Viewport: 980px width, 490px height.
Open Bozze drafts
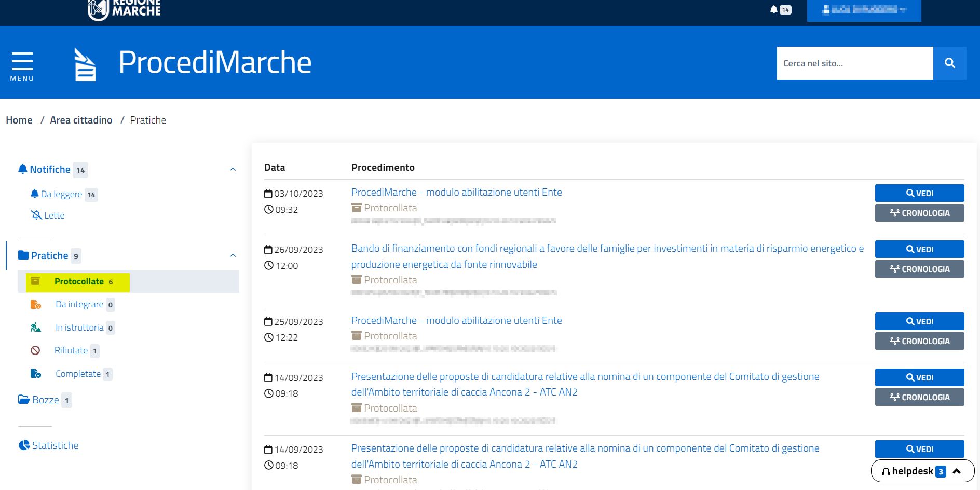point(46,400)
